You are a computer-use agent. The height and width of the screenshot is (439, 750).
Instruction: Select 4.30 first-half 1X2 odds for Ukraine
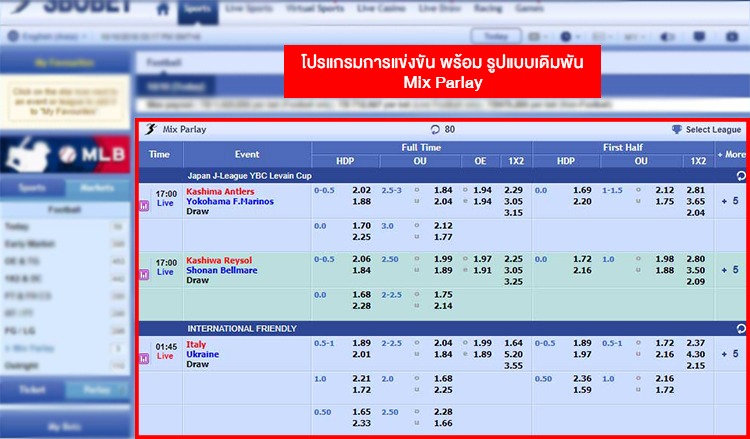tap(695, 354)
